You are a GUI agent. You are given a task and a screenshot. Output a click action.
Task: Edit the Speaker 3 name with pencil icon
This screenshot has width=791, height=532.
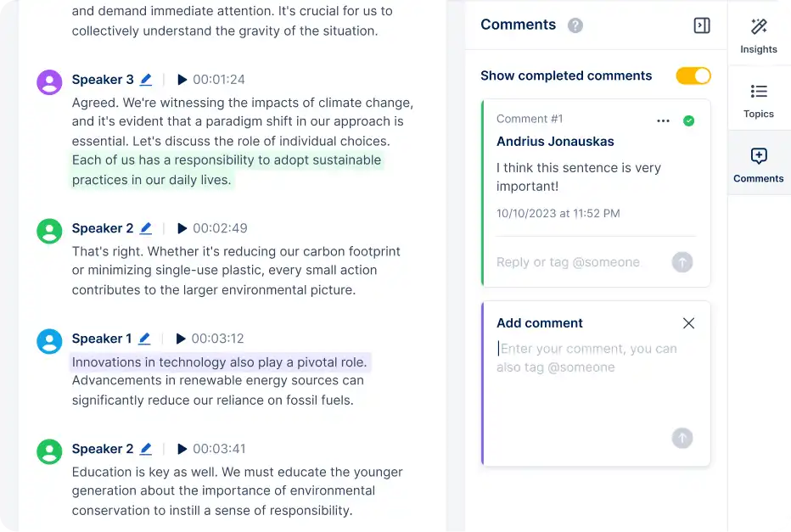pos(145,79)
